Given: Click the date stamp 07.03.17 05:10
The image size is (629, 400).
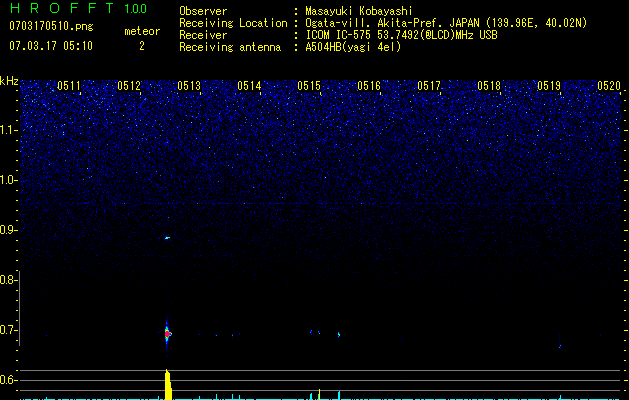Looking at the screenshot, I should click(x=51, y=46).
